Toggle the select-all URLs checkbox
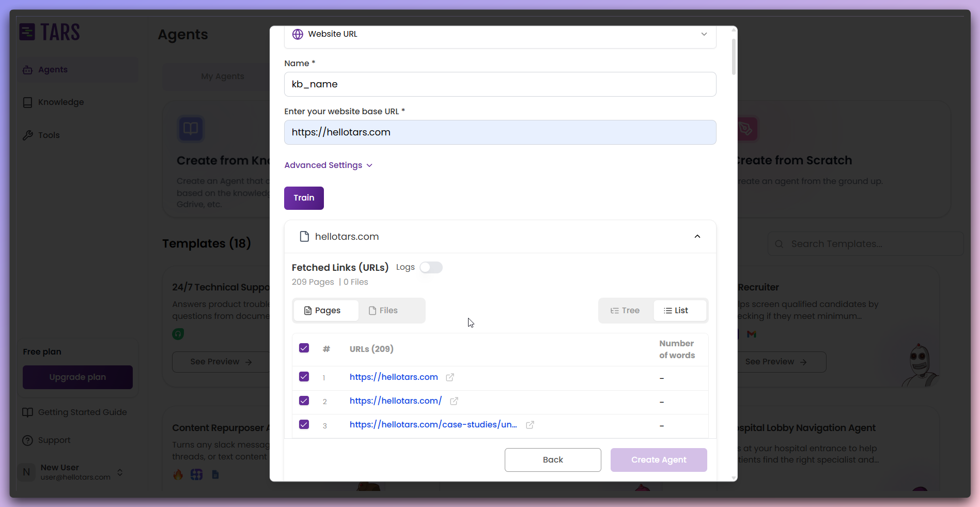Viewport: 980px width, 507px height. click(304, 348)
